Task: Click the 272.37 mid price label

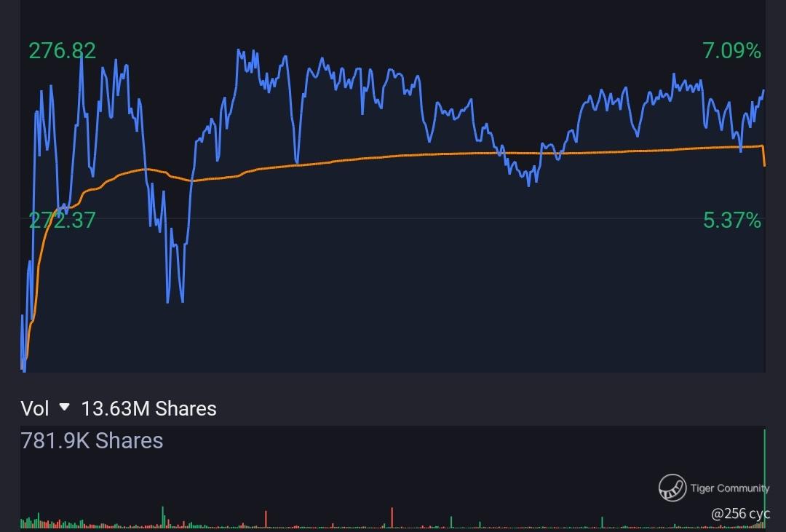Action: 62,221
